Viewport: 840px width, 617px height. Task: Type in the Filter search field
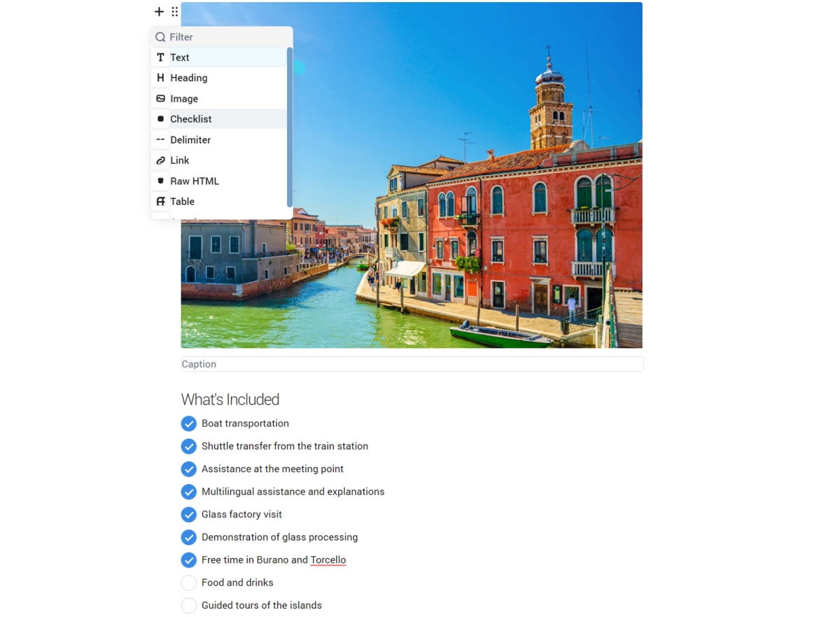click(224, 37)
